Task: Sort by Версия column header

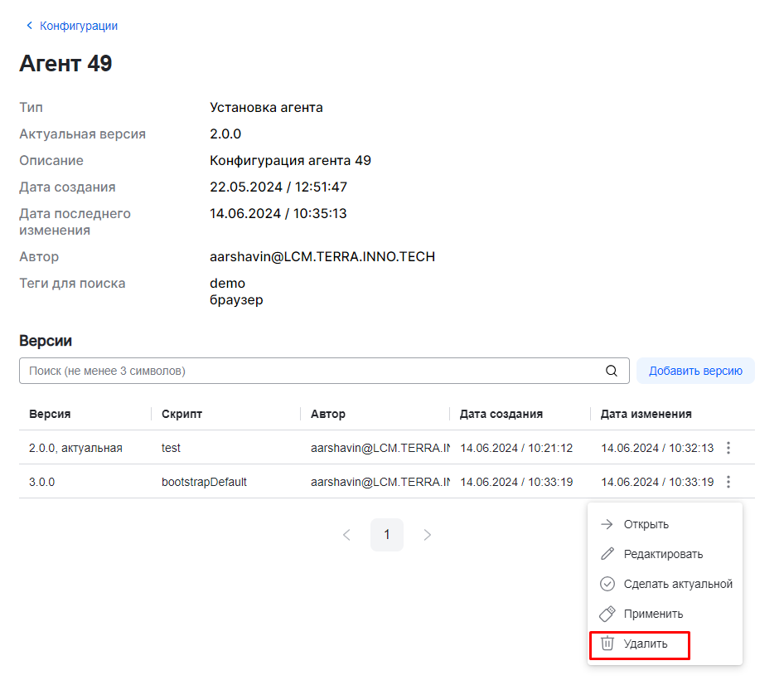Action: click(x=50, y=414)
